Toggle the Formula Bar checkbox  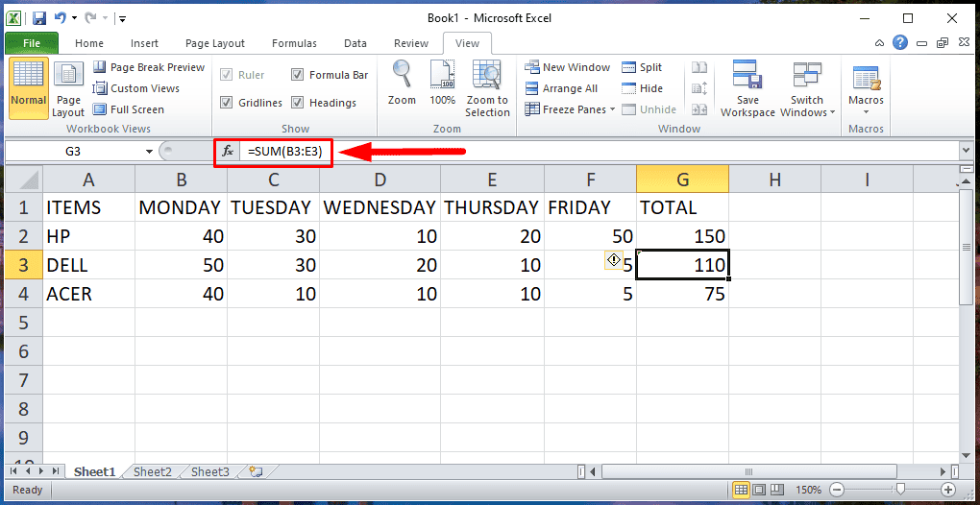pyautogui.click(x=298, y=75)
